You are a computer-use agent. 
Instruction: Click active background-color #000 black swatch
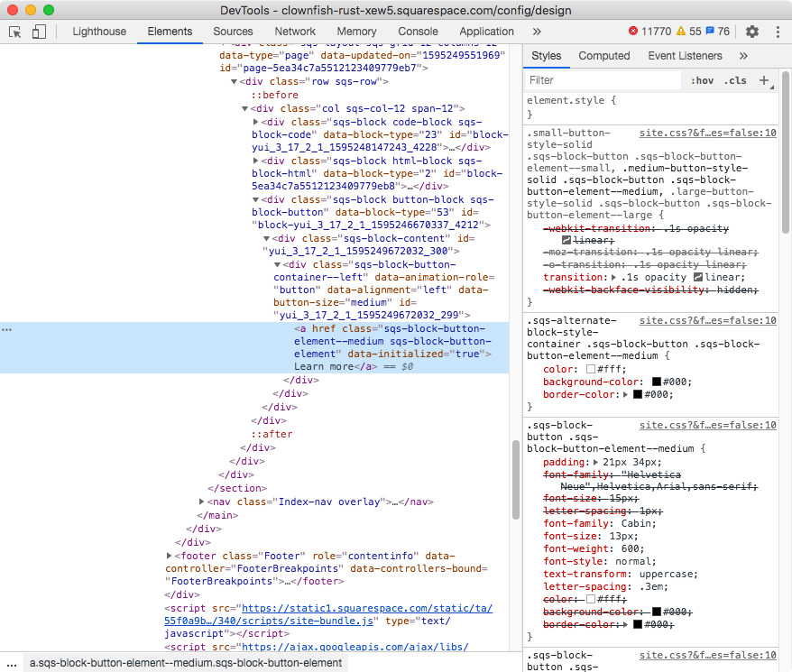click(657, 382)
